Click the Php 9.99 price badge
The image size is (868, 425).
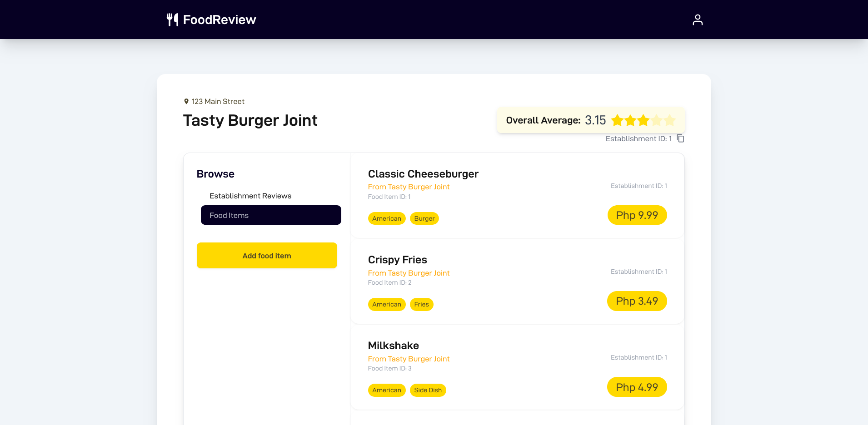pyautogui.click(x=637, y=215)
